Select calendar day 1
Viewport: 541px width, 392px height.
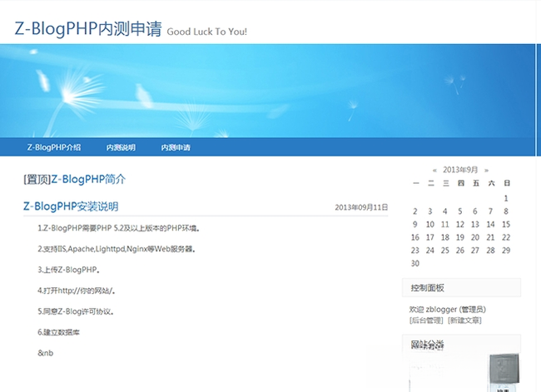pyautogui.click(x=506, y=198)
